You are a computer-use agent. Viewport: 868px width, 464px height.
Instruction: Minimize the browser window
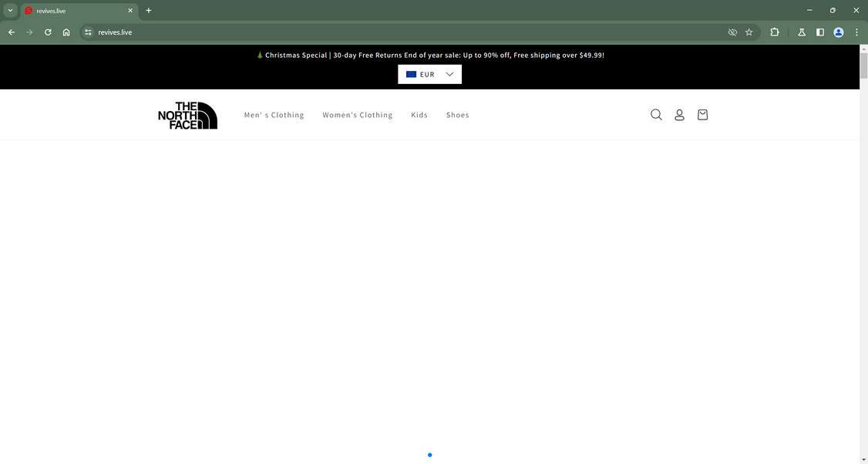click(x=809, y=11)
